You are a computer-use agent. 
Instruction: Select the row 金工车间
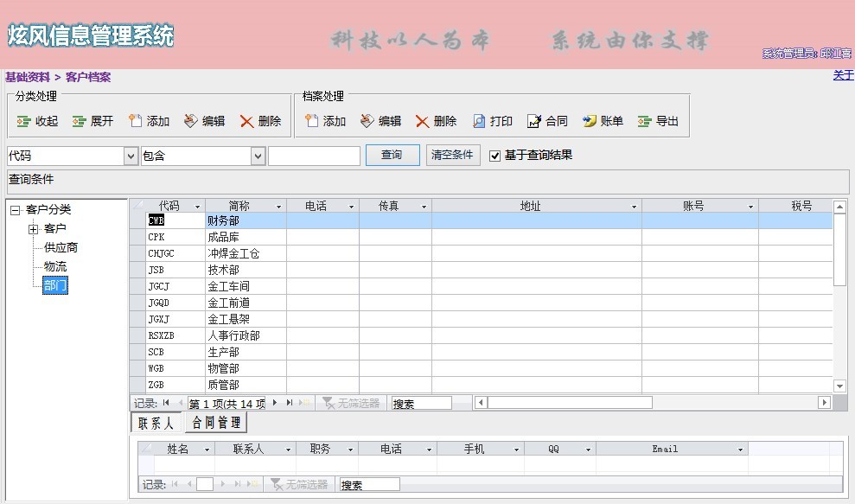click(x=482, y=286)
